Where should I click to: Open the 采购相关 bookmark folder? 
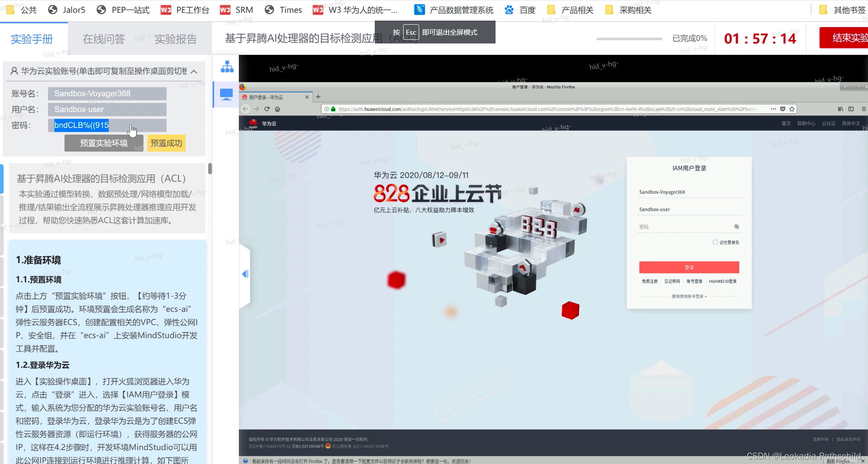coord(628,10)
